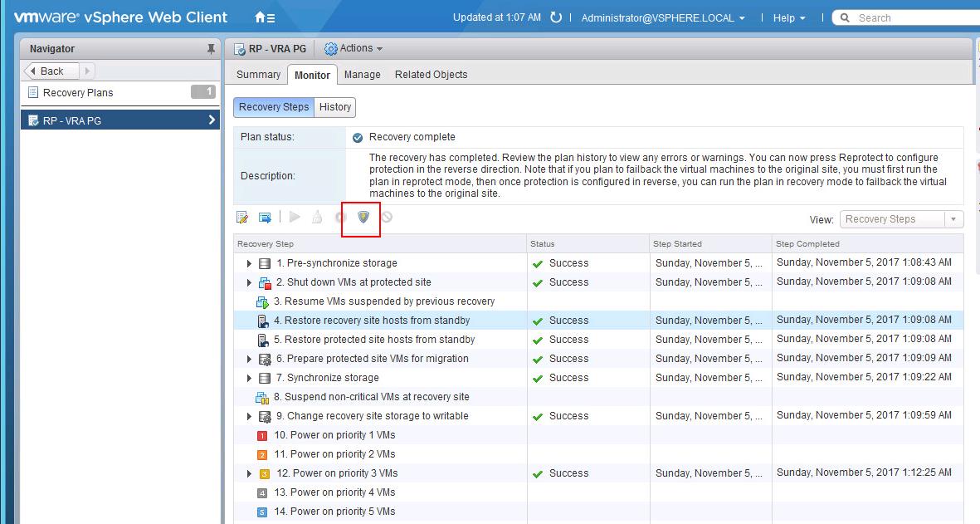
Task: Switch to the History view toggle
Action: [x=335, y=107]
